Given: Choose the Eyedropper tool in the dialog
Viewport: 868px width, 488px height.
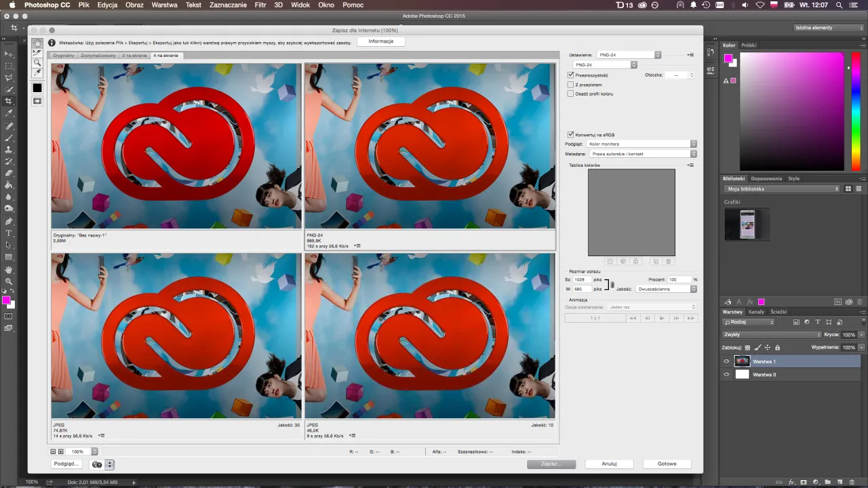Looking at the screenshot, I should click(x=37, y=73).
